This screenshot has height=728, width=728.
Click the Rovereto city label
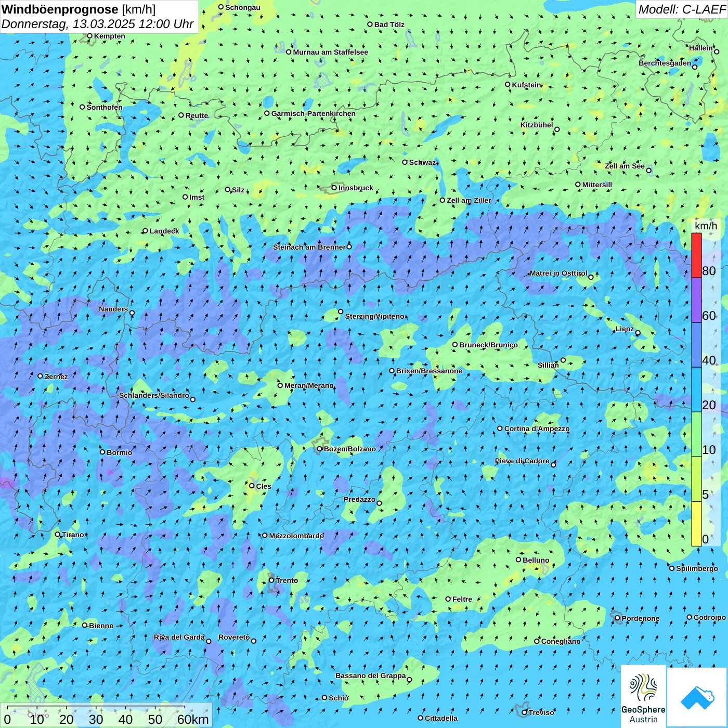pos(234,637)
